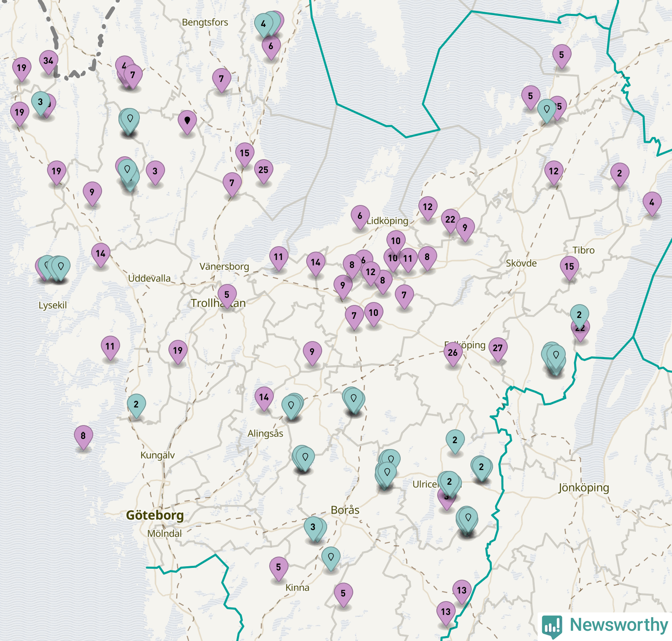Click marker 5 west of Kinna

278,569
